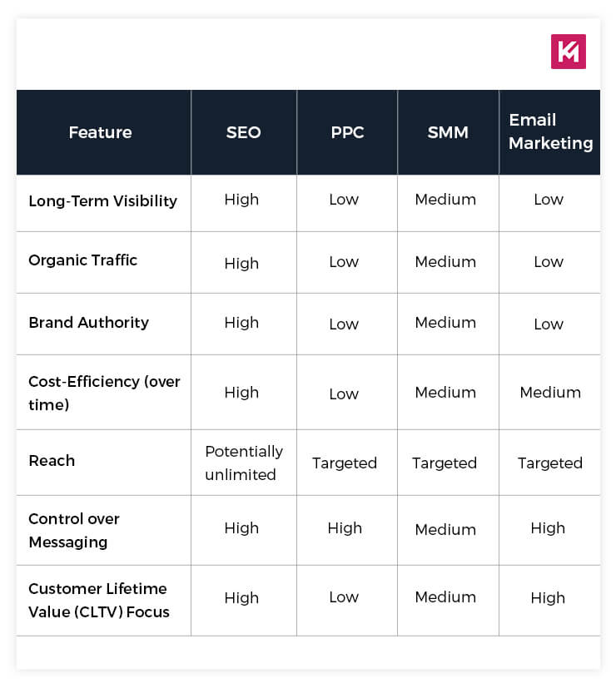
Task: Select the Potentially unlimited cell
Action: click(244, 463)
